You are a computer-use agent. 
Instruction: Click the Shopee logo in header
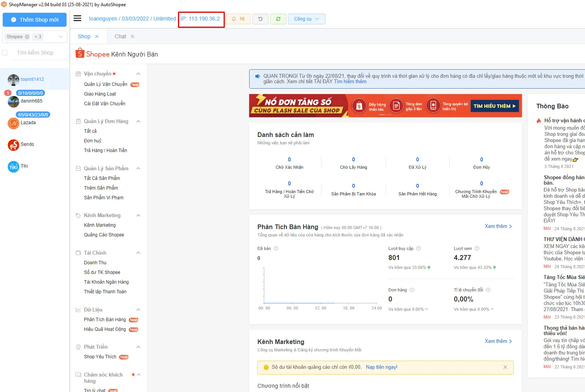tap(93, 53)
